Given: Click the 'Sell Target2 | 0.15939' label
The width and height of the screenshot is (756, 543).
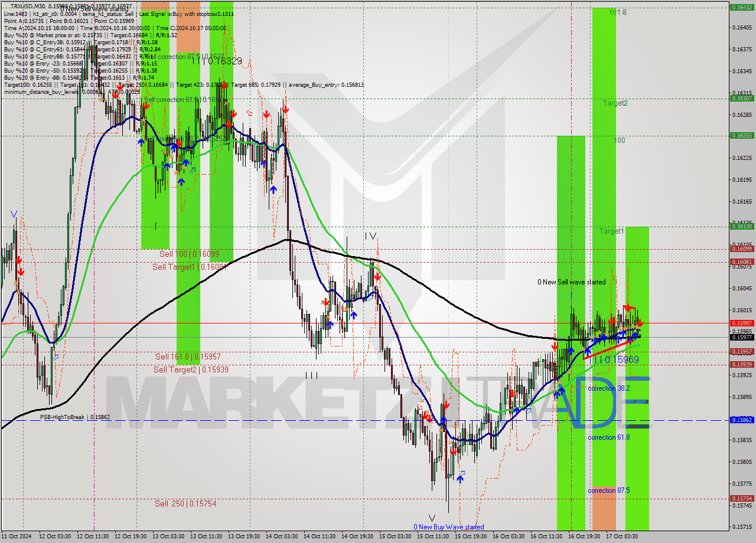Looking at the screenshot, I should 191,369.
